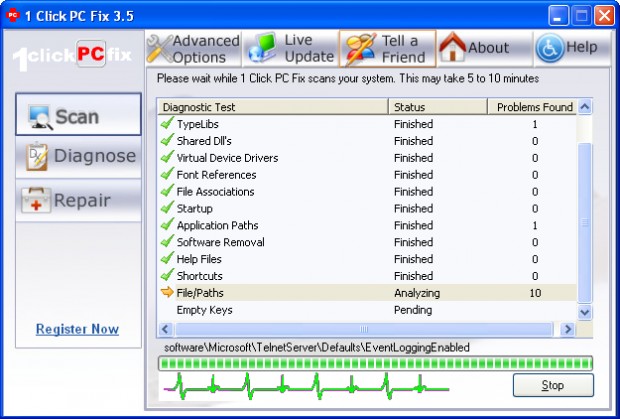Stop the running system scan
Image resolution: width=620 pixels, height=419 pixels.
click(x=553, y=385)
